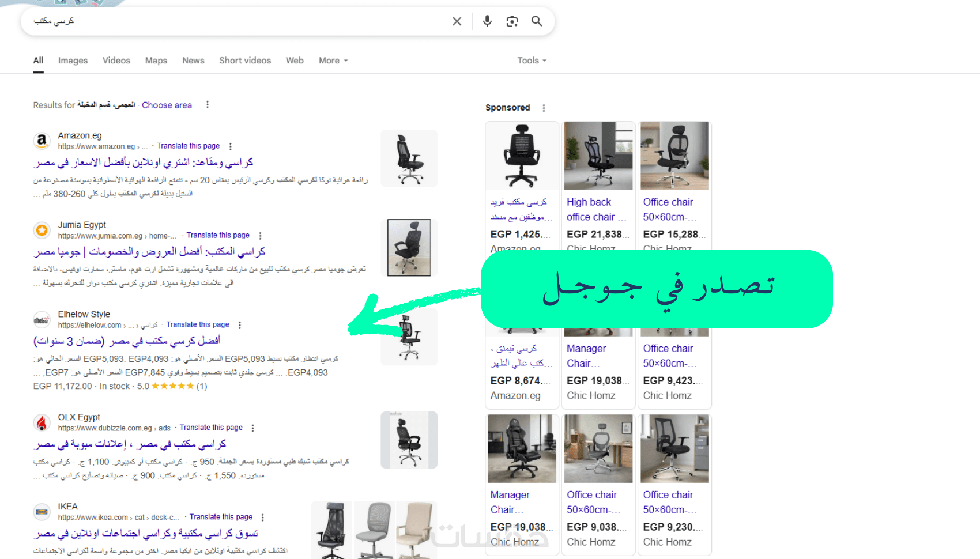Open the Jumia Egypt result chair thumbnail
This screenshot has height=559, width=980.
409,248
